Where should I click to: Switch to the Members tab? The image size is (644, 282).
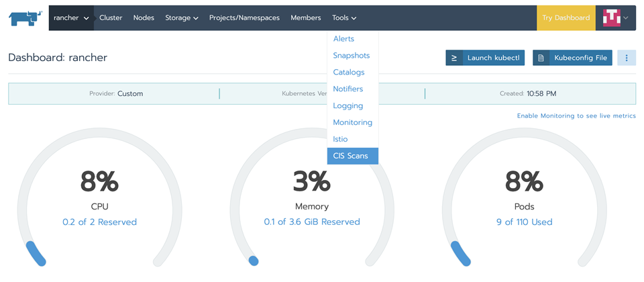pyautogui.click(x=306, y=17)
